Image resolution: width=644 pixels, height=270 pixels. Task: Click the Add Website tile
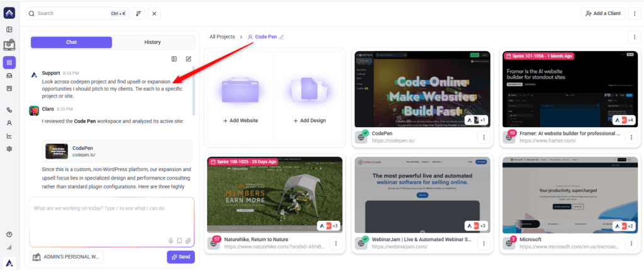(x=240, y=98)
